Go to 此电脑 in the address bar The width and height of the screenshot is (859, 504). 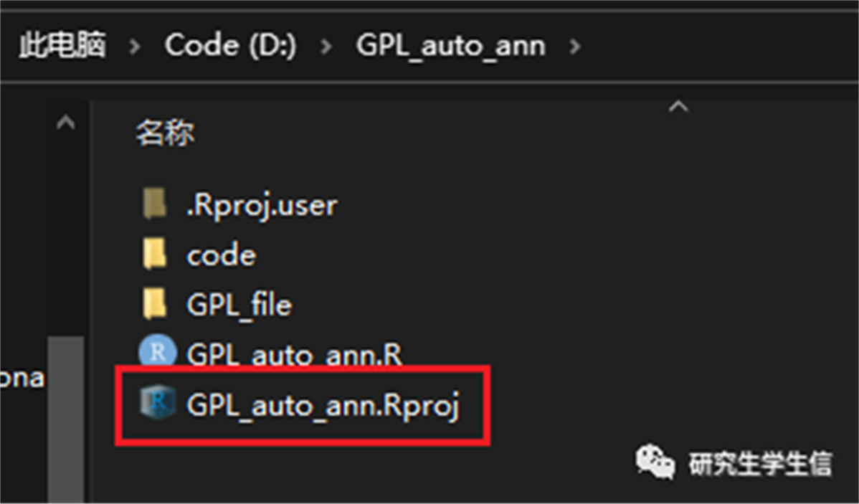62,44
